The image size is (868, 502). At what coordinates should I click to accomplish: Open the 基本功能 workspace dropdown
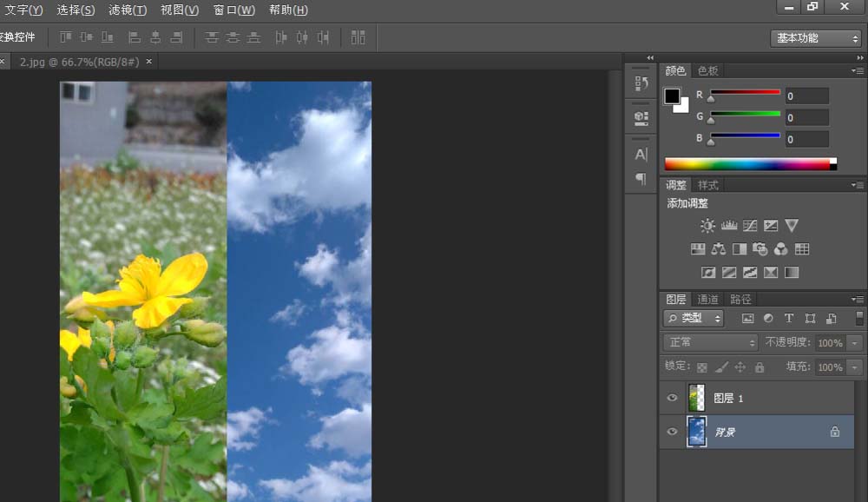[814, 37]
